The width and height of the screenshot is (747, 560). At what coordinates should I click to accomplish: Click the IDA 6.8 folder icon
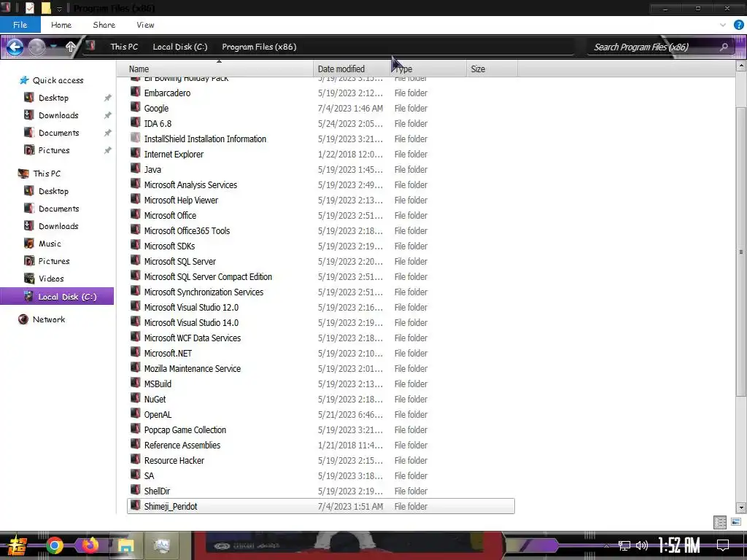(x=135, y=122)
